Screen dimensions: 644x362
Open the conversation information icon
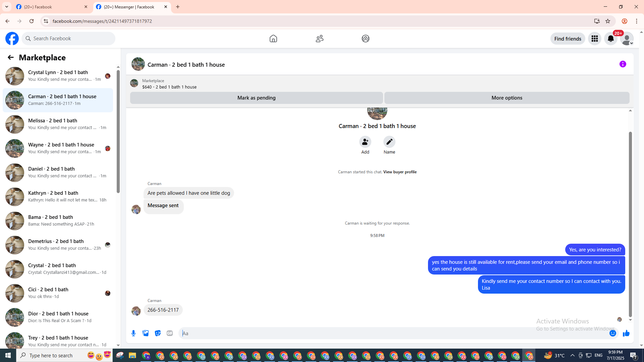coord(623,64)
